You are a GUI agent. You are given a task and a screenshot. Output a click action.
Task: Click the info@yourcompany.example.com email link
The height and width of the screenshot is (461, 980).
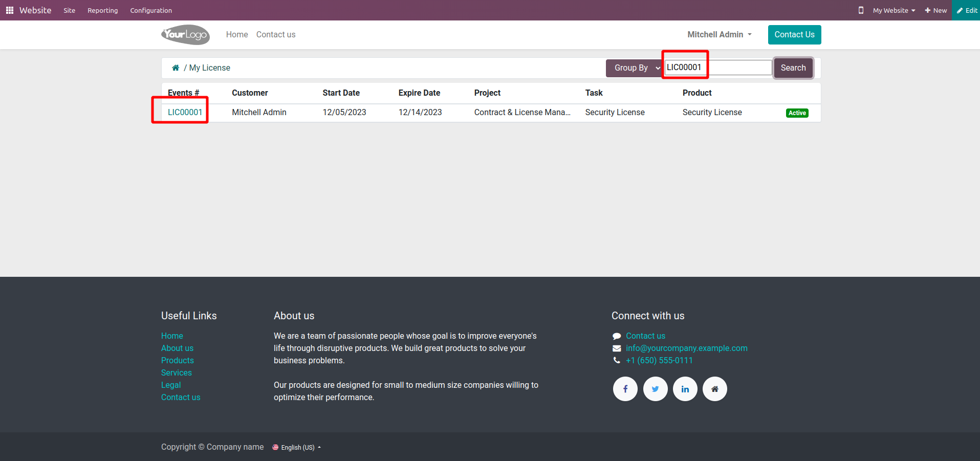[x=686, y=348]
